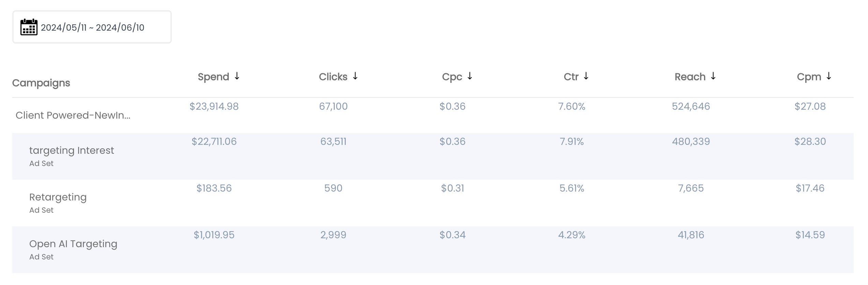Viewport: 868px width, 285px height.
Task: Sort by Ctr arrow icon
Action: (586, 76)
